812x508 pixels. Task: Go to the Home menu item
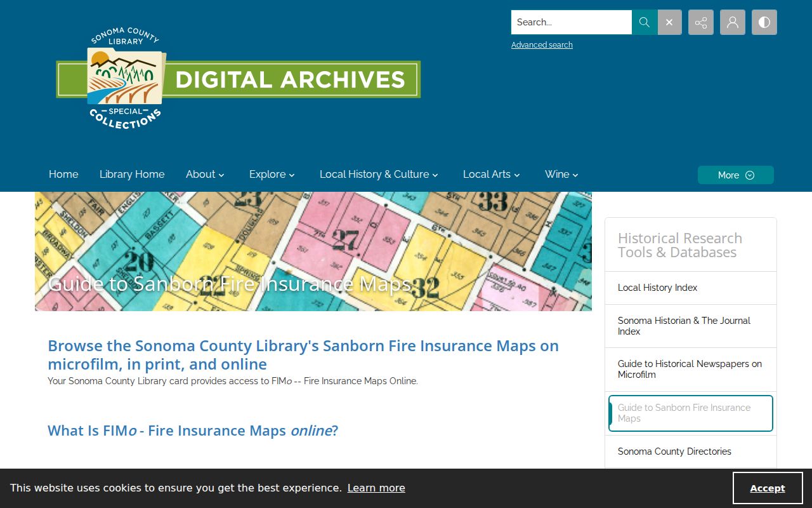tap(63, 174)
